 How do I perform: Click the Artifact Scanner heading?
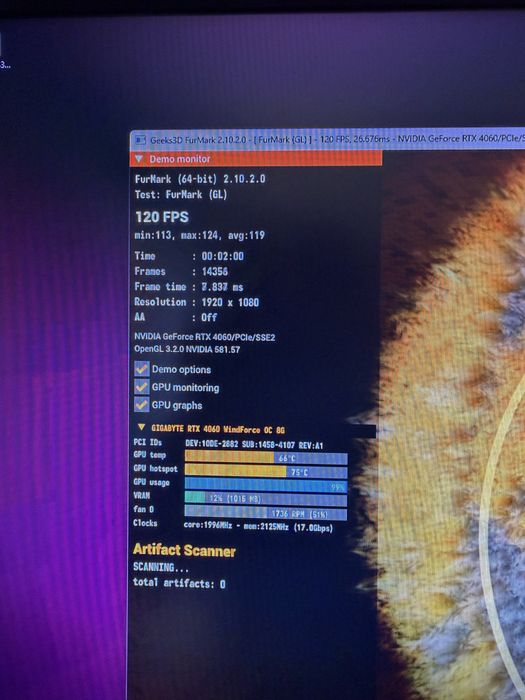(x=184, y=550)
